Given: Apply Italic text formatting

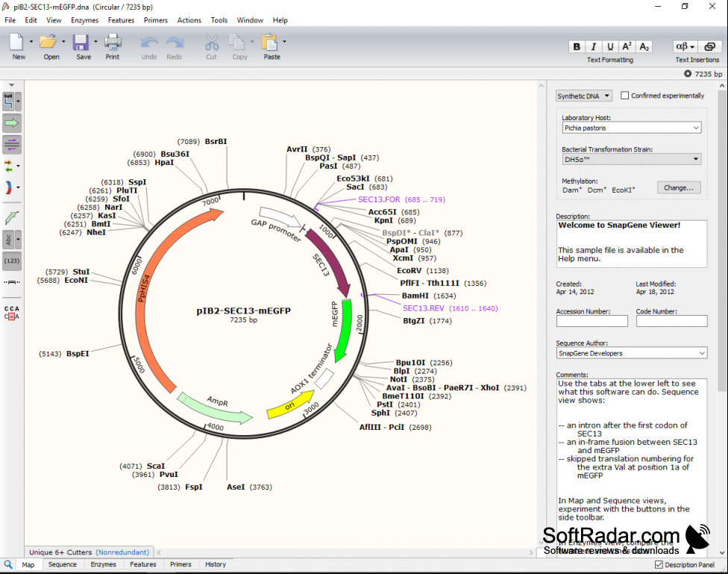Looking at the screenshot, I should pyautogui.click(x=593, y=46).
